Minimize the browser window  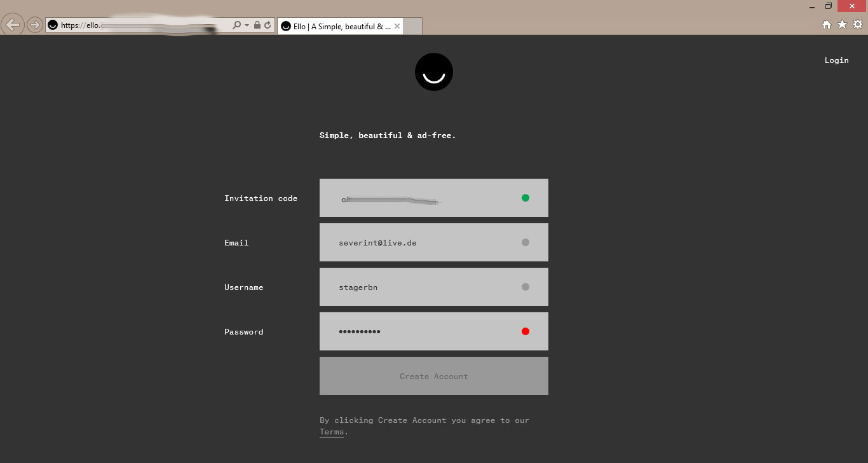click(813, 6)
